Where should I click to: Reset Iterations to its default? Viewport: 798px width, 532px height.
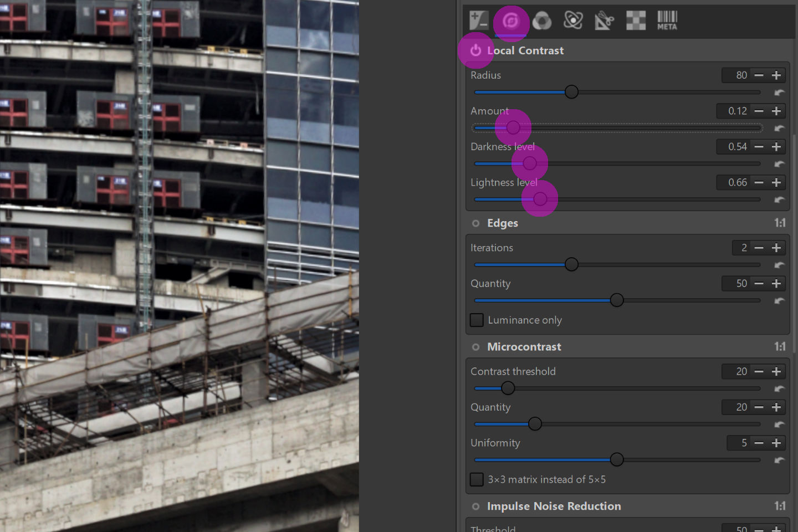(x=779, y=265)
